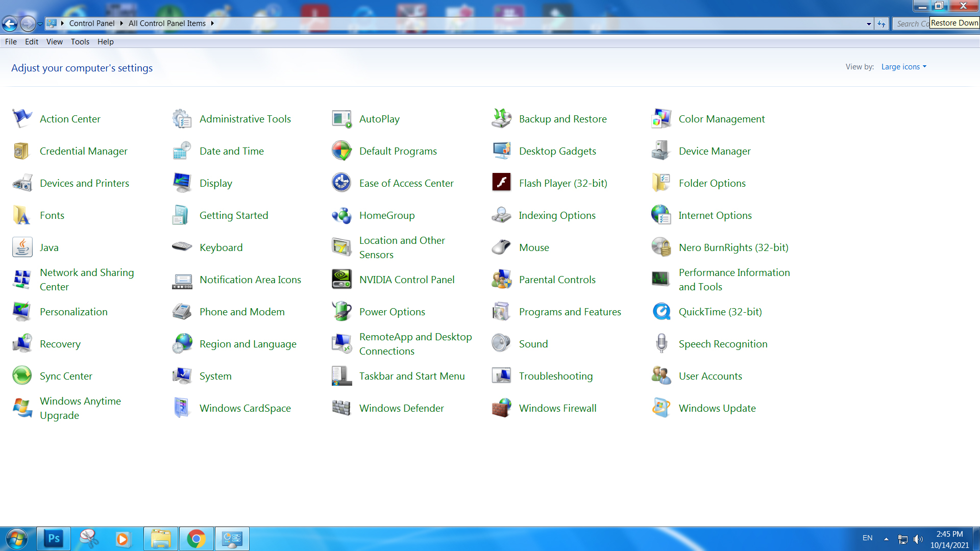This screenshot has height=551, width=980.
Task: Expand the address bar history dropdown arrow
Action: [869, 24]
